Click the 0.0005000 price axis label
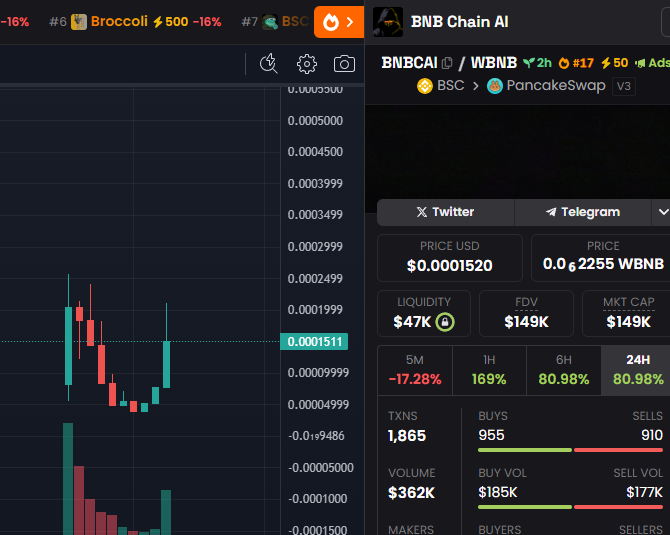 pos(315,121)
